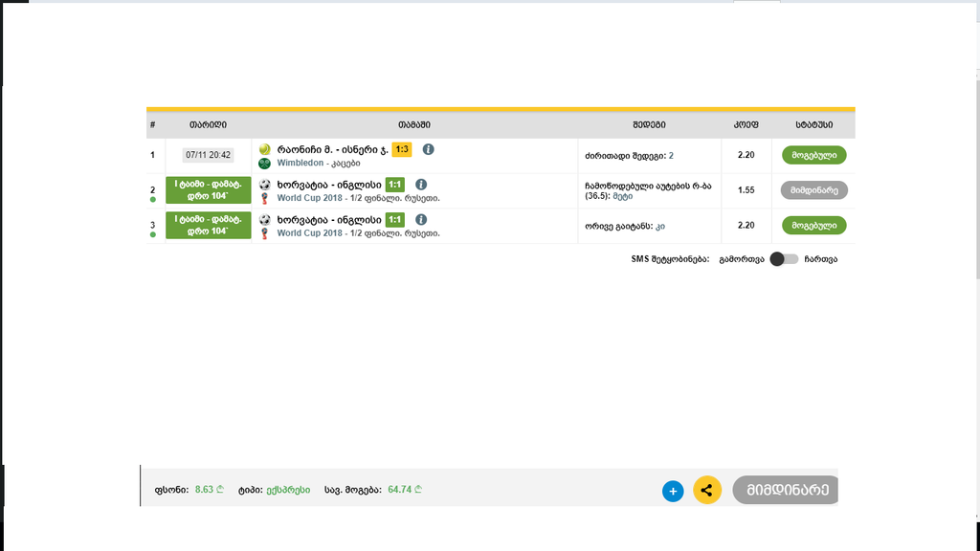Viewport: 980px width, 551px height.
Task: Click the თამაში column header
Action: tap(414, 125)
